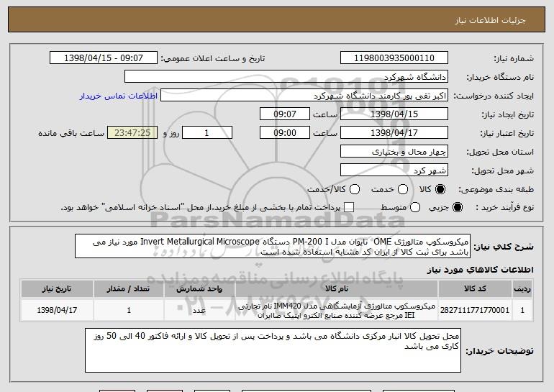
Task: Select the کالا/خدمت radio button
Action: pyautogui.click(x=355, y=189)
